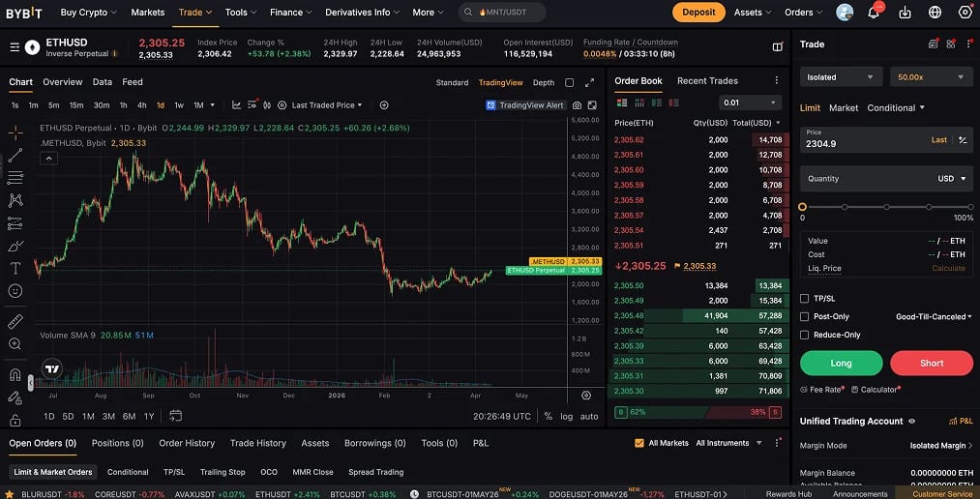Open the notifications bell
This screenshot has height=499, width=980.
point(874,13)
